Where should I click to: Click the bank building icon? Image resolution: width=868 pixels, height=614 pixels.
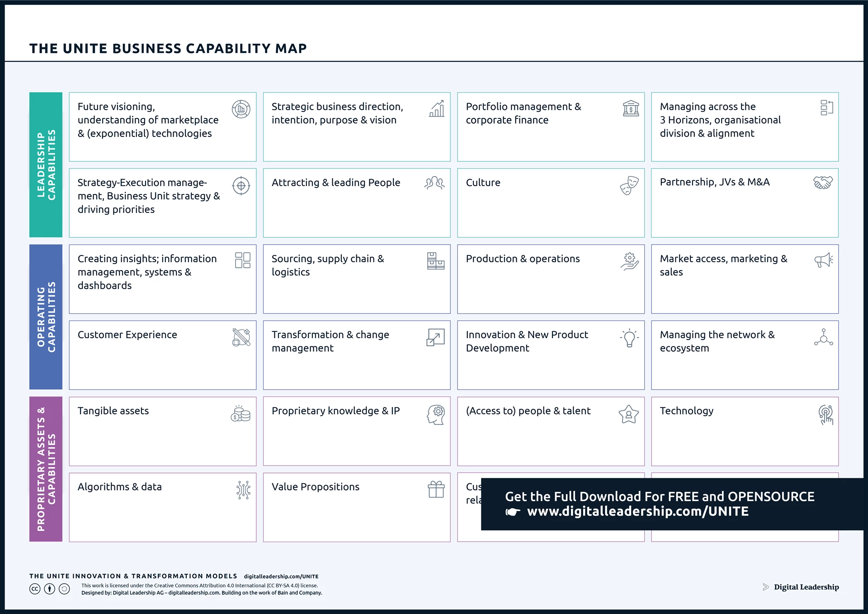coord(631,109)
